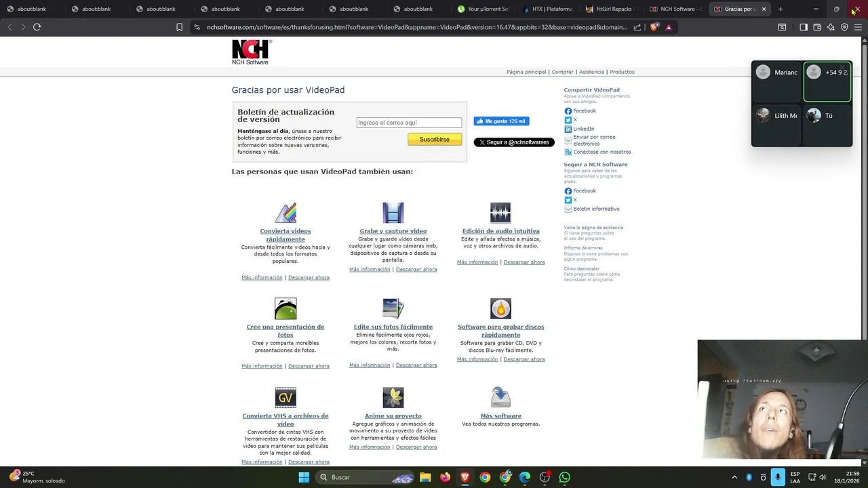Click the photo presentation product icon
This screenshot has height=488, width=868.
(x=285, y=308)
